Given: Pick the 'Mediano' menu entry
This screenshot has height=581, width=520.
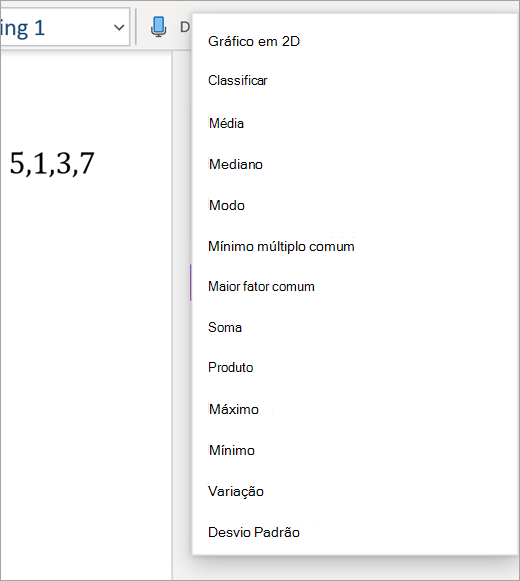Looking at the screenshot, I should click(x=236, y=164).
